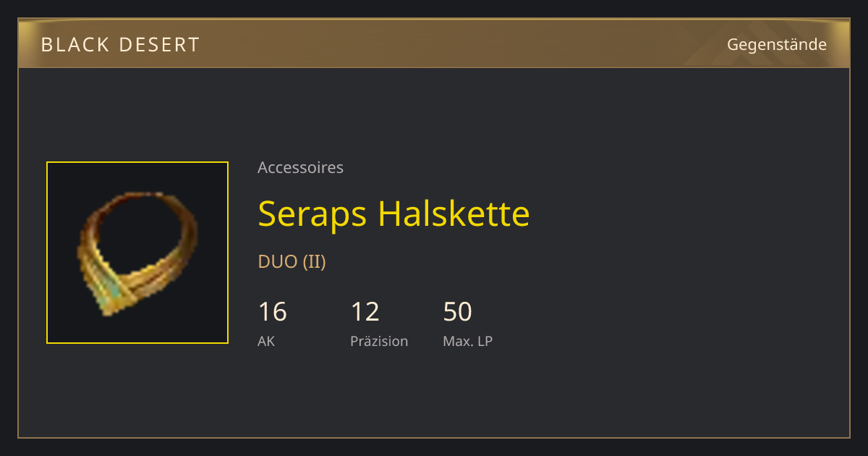Click the Seraps Halskette item title
This screenshot has width=868, height=456.
tap(393, 214)
